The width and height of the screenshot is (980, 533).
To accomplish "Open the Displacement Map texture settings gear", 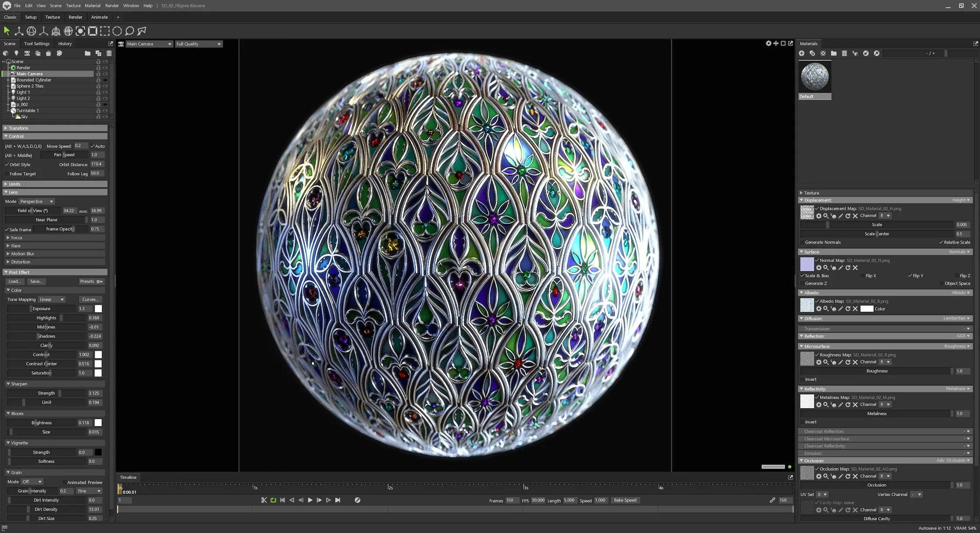I will (819, 216).
